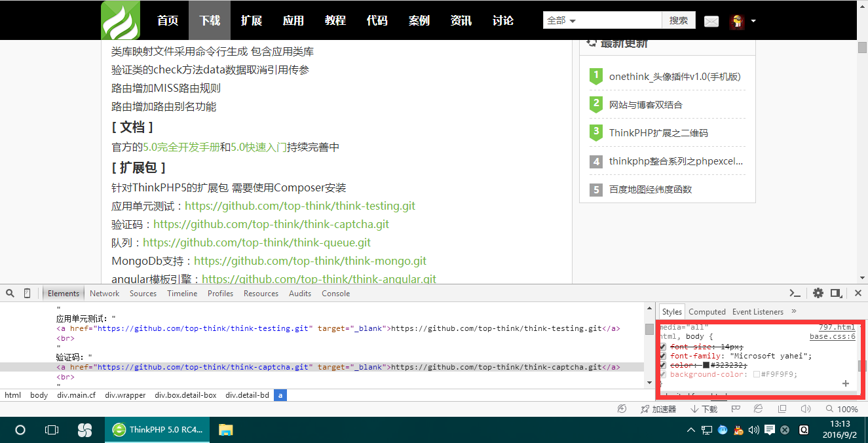Image resolution: width=868 pixels, height=443 pixels.
Task: Click the ThinkPHP green flame logo
Action: click(x=120, y=20)
